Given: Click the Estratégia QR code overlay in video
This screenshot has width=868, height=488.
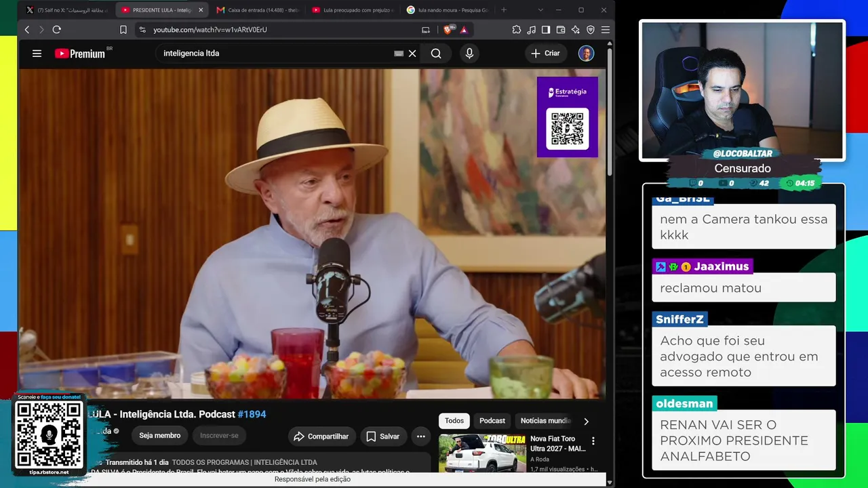Looking at the screenshot, I should coord(568,117).
